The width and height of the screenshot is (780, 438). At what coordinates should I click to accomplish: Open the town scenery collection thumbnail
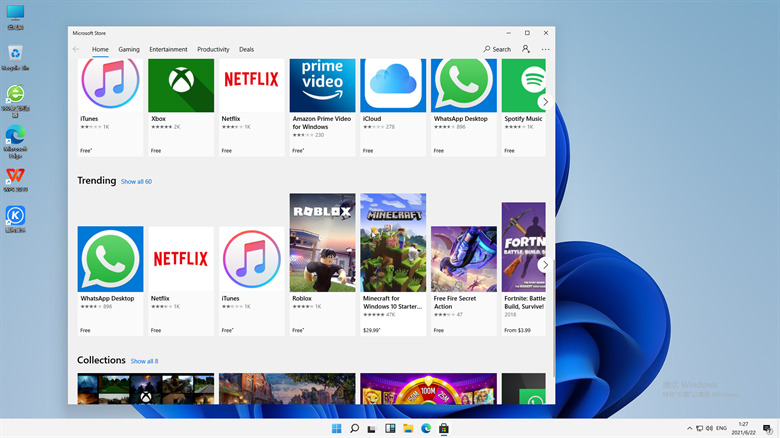coord(287,389)
